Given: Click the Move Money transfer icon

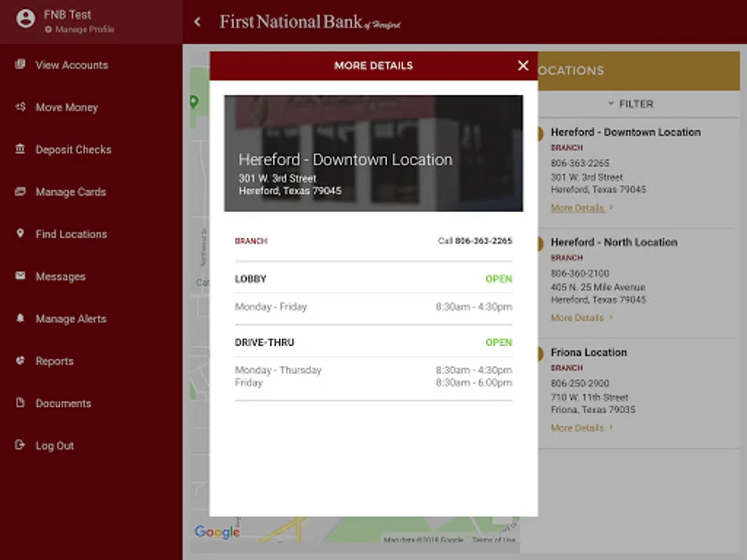Looking at the screenshot, I should pos(21,106).
